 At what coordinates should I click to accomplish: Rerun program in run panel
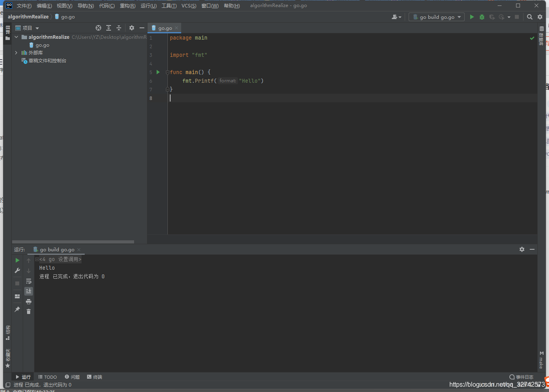[x=17, y=260]
